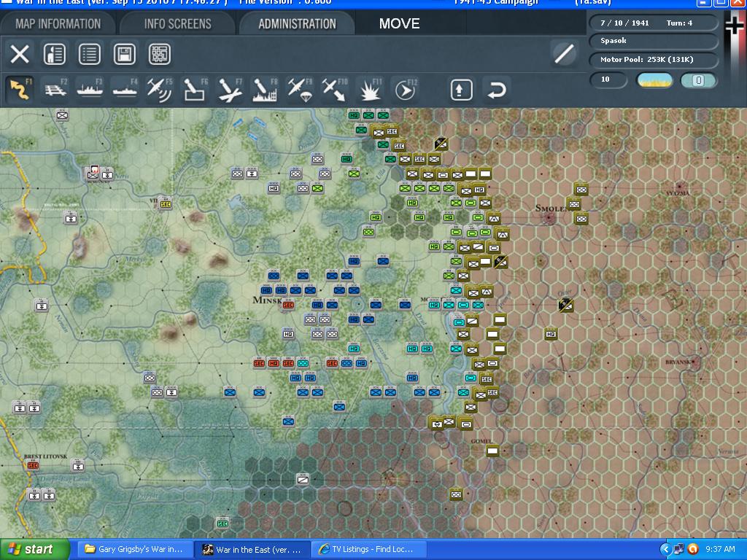This screenshot has width=747, height=560.
Task: Select the F1 Move mode icon
Action: click(20, 90)
